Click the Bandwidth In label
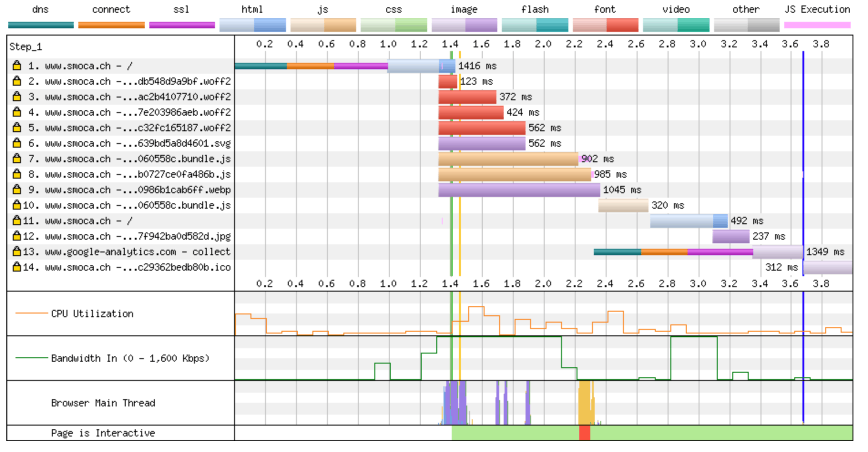The width and height of the screenshot is (868, 452). click(x=130, y=358)
